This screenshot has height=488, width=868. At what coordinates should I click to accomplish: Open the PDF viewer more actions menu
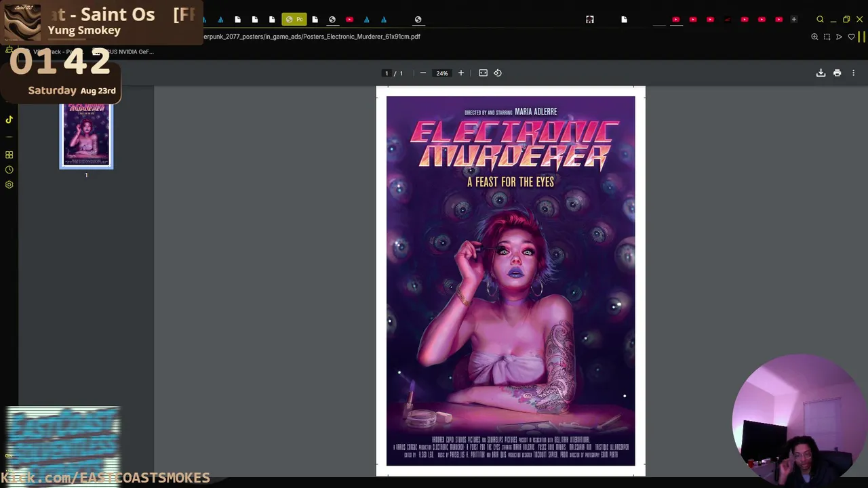853,73
